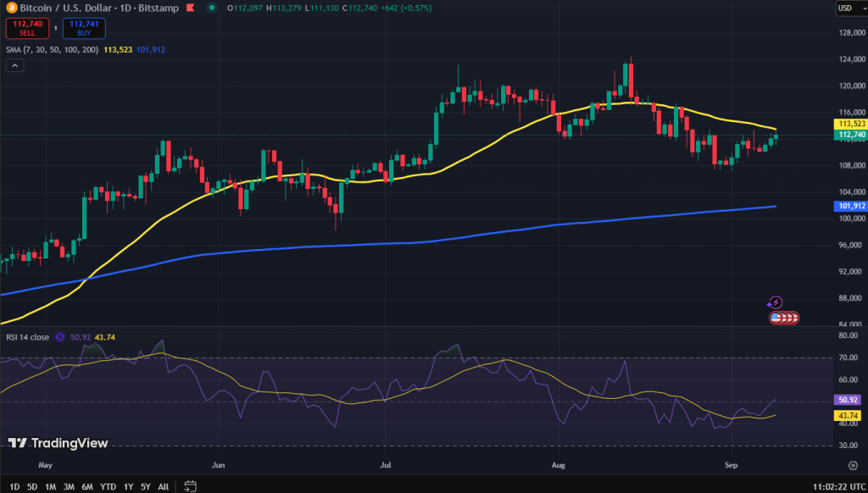The image size is (868, 493).
Task: Click purple 50.92 value in RSI legend
Action: (81, 337)
